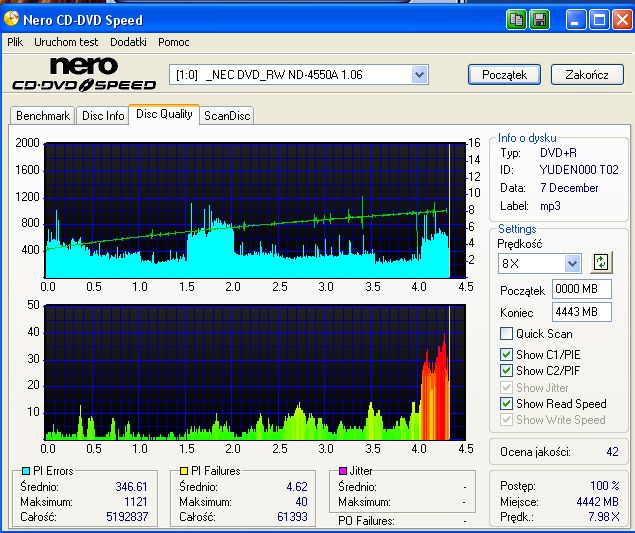Image resolution: width=635 pixels, height=533 pixels.
Task: Maximize the Nero CD-DVD Speed window
Action: [599, 19]
